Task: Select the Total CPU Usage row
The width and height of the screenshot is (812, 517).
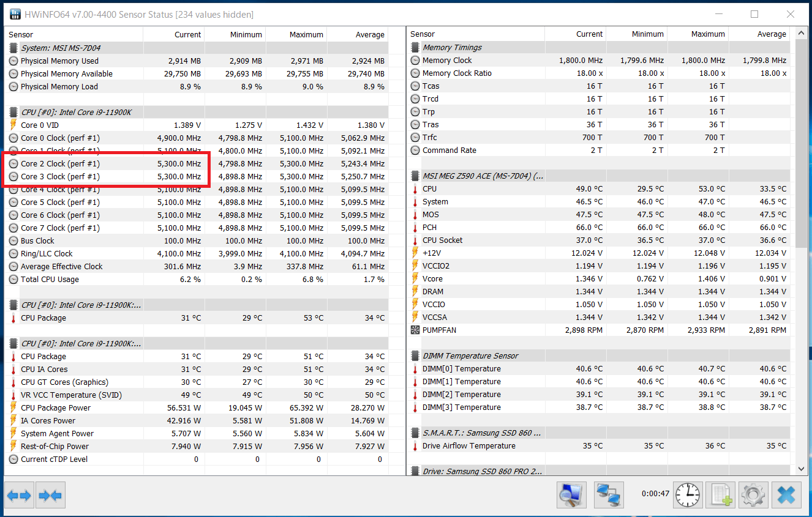Action: [x=197, y=279]
